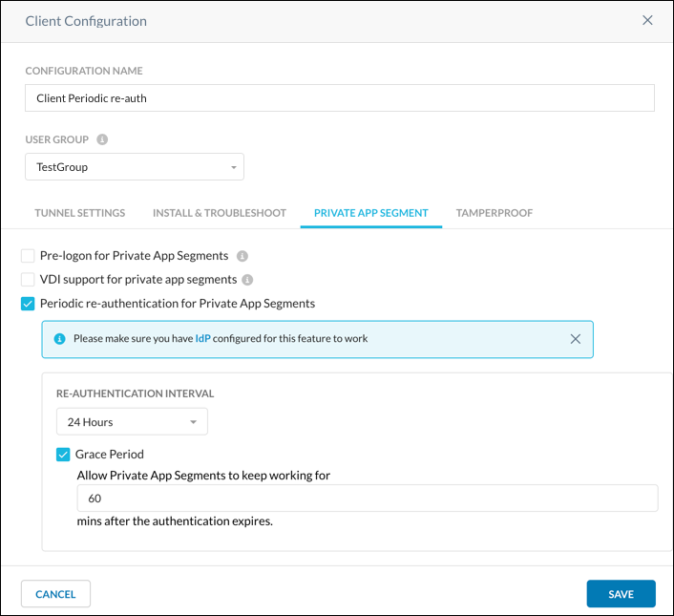This screenshot has height=616, width=674.
Task: Uncheck Periodic re-authentication for Private App Segments
Action: coord(28,304)
